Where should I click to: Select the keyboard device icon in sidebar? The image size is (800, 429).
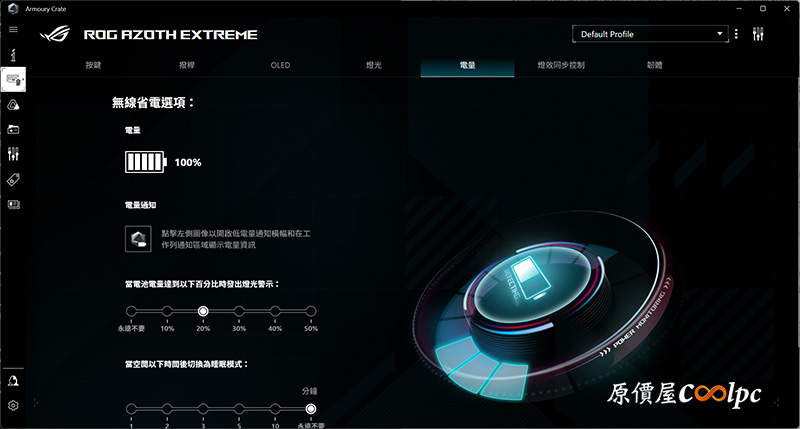[13, 80]
